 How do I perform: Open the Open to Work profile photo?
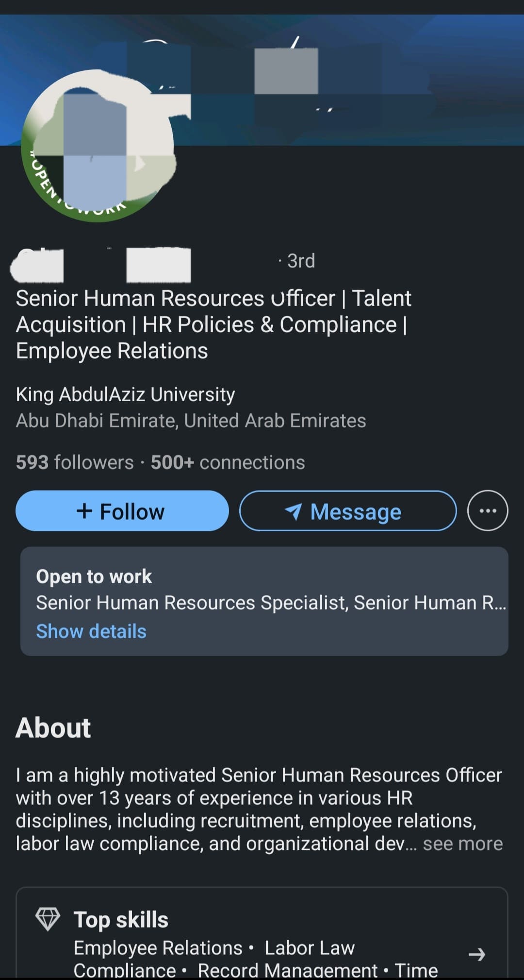pos(97,146)
